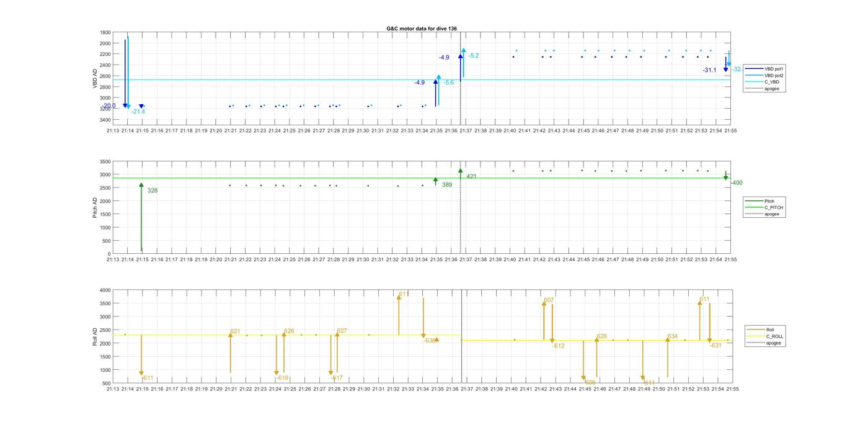Click the "-5.2" VBD data label

pyautogui.click(x=473, y=56)
